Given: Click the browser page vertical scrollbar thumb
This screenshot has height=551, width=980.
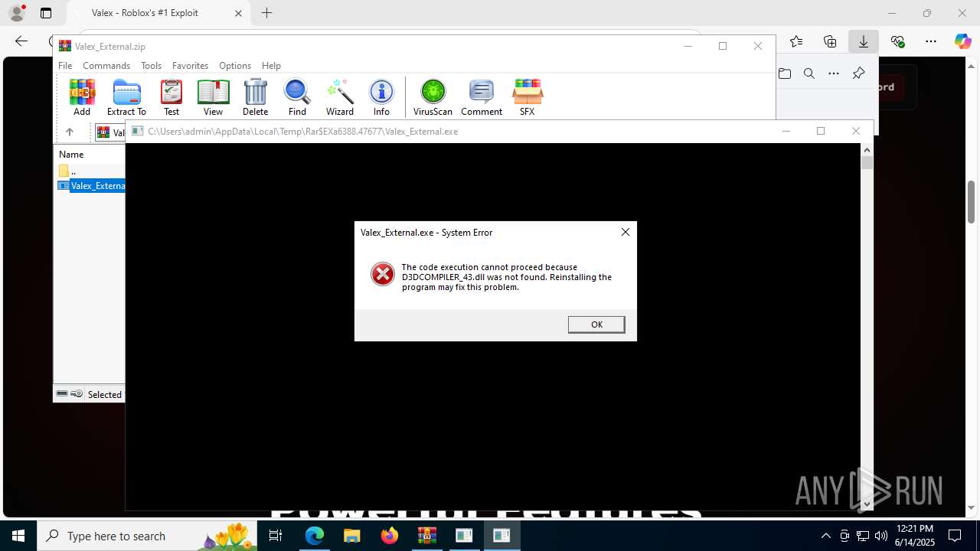Looking at the screenshot, I should click(x=972, y=201).
